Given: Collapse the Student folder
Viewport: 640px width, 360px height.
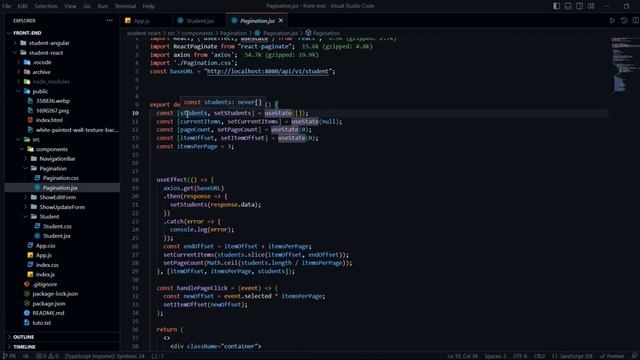Looking at the screenshot, I should [49, 217].
